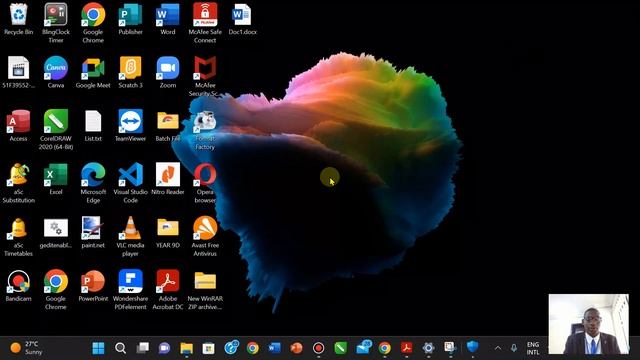Open Settings gear on the taskbar

coord(428,348)
